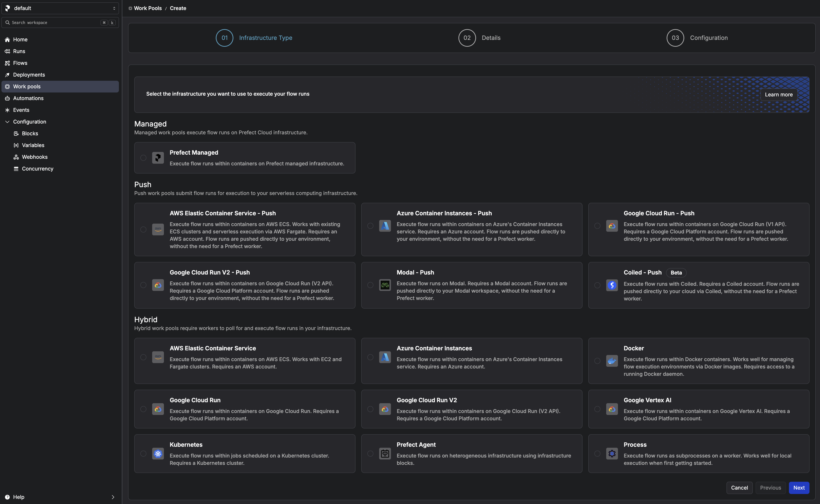Click the Hybrid section heading
Viewport: 820px width, 504px height.
click(x=146, y=319)
